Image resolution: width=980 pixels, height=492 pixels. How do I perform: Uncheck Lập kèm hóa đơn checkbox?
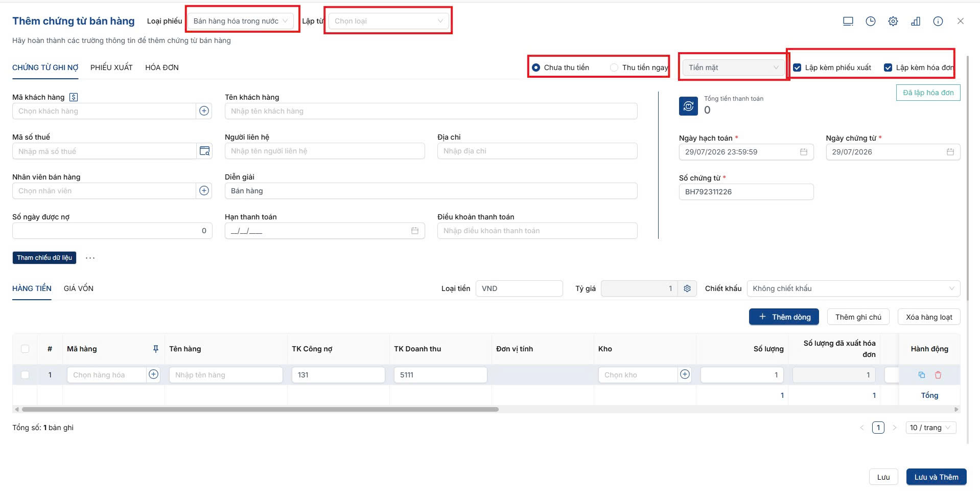coord(888,68)
